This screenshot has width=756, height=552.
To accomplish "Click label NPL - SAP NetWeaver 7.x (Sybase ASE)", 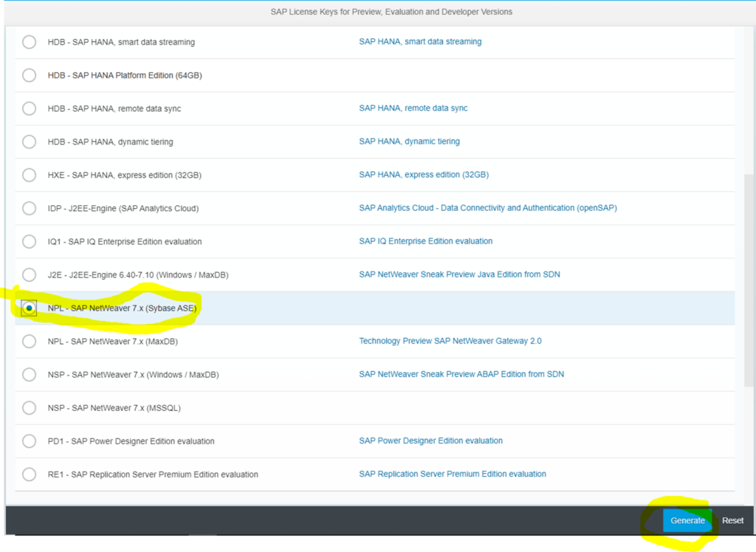I will 122,308.
